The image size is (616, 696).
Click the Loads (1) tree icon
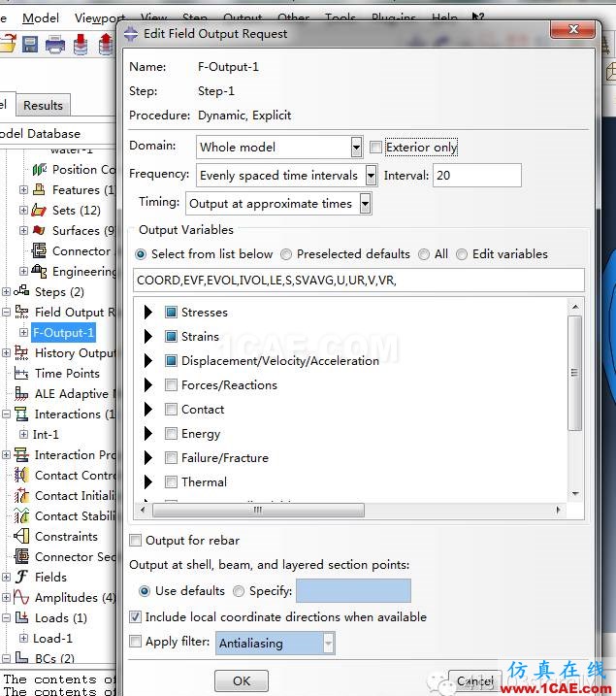tap(21, 617)
